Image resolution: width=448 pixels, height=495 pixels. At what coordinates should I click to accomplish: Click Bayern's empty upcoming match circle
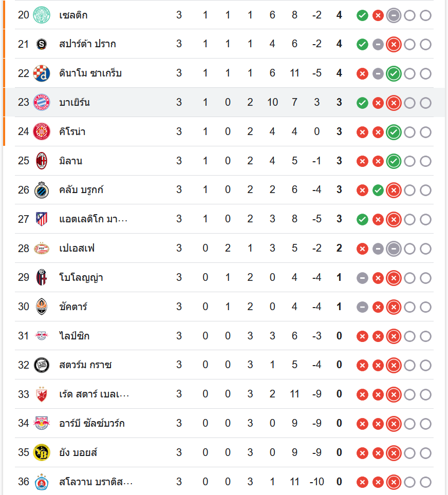pyautogui.click(x=409, y=103)
